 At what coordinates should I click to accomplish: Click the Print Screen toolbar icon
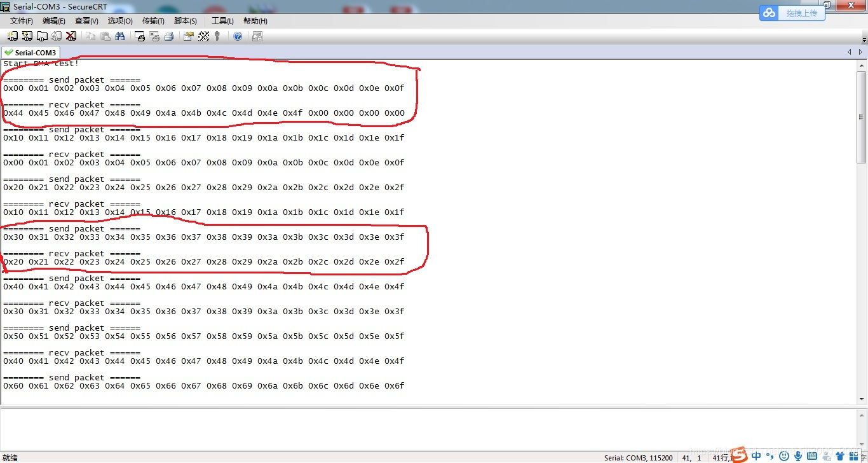click(x=140, y=36)
